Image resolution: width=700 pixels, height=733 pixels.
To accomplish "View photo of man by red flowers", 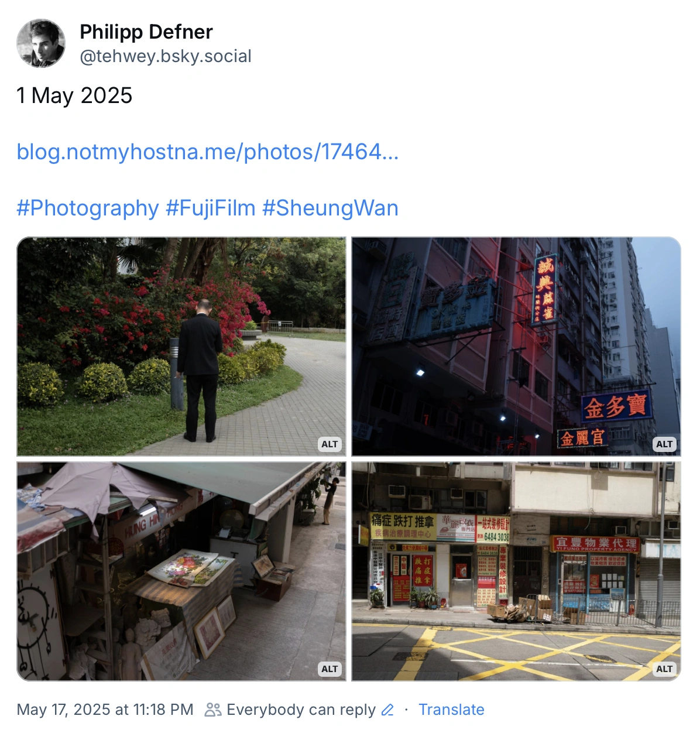I will click(x=181, y=346).
